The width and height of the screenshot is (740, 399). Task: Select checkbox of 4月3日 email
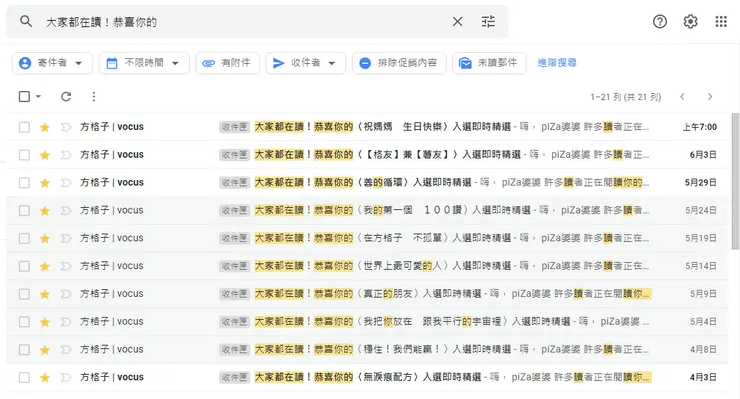coord(24,378)
